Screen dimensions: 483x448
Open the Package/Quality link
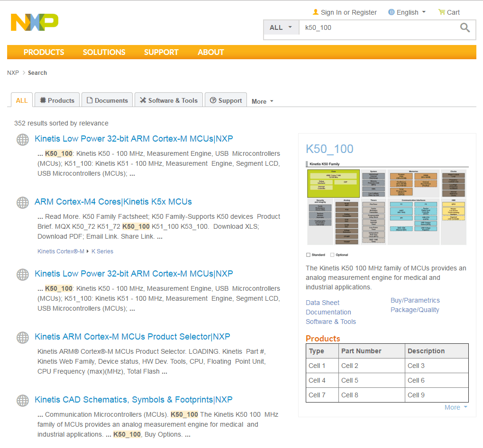pos(415,310)
